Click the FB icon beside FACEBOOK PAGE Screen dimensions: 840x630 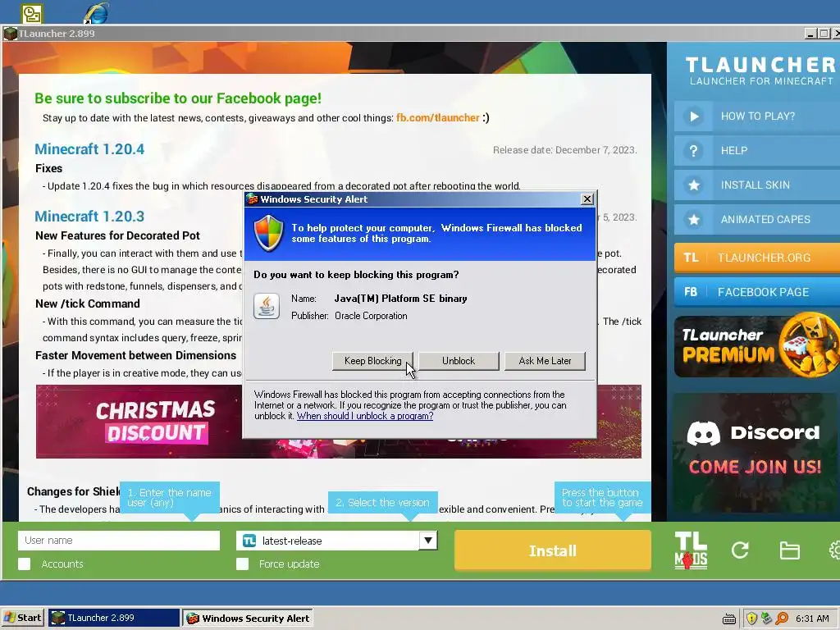click(x=691, y=292)
